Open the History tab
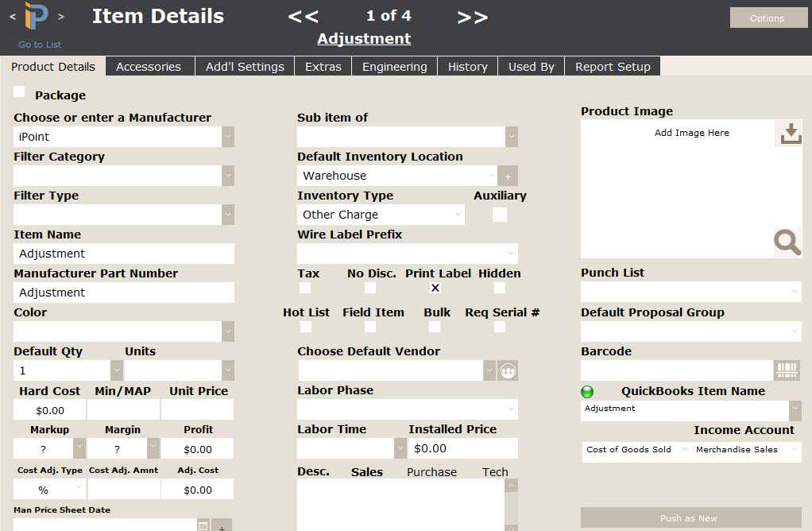Screen dimensions: 812x531 click(467, 67)
